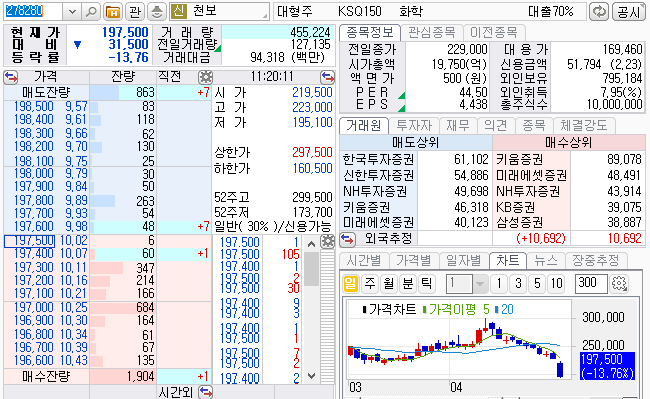Viewport: 650px width, 399px height.
Task: Click the green refresh arrows icon
Action: (x=599, y=12)
